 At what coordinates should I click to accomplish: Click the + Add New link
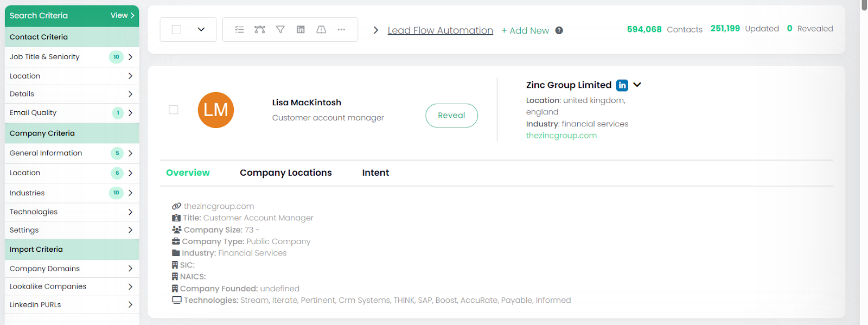tap(525, 31)
